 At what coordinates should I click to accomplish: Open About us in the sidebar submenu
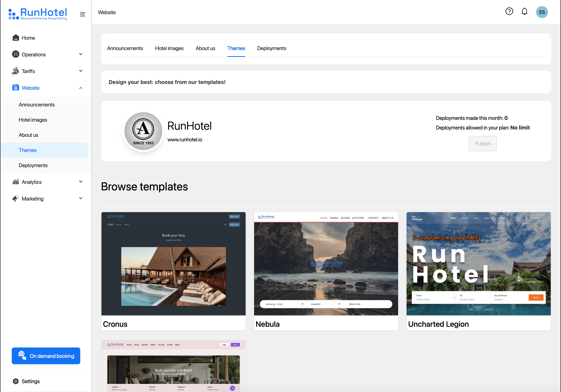point(28,135)
